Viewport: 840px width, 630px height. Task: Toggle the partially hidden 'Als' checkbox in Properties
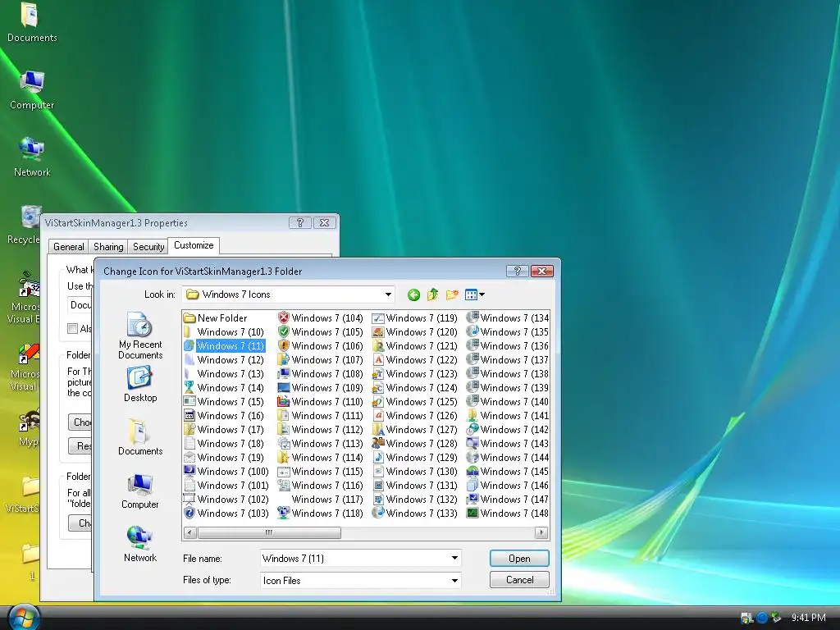pyautogui.click(x=72, y=328)
